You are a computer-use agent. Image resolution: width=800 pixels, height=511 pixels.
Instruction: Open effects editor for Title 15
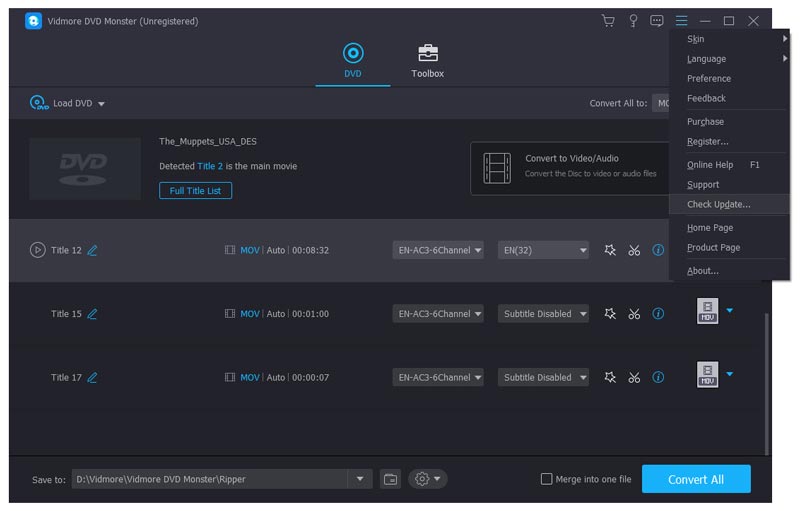(610, 314)
